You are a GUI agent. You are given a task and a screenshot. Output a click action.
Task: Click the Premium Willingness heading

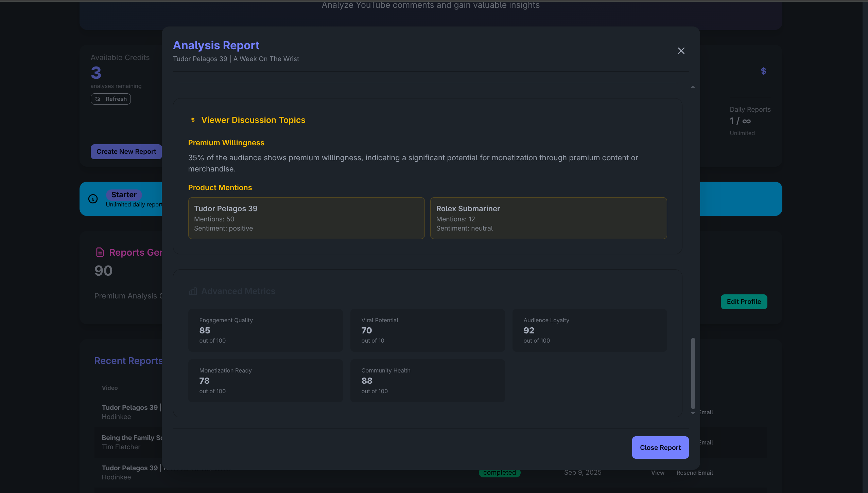click(226, 143)
